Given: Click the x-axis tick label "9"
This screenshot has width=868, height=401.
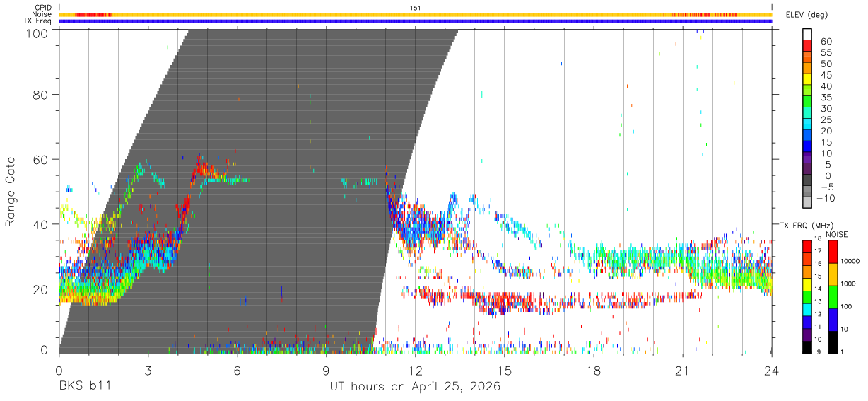Looking at the screenshot, I should click(x=326, y=370).
